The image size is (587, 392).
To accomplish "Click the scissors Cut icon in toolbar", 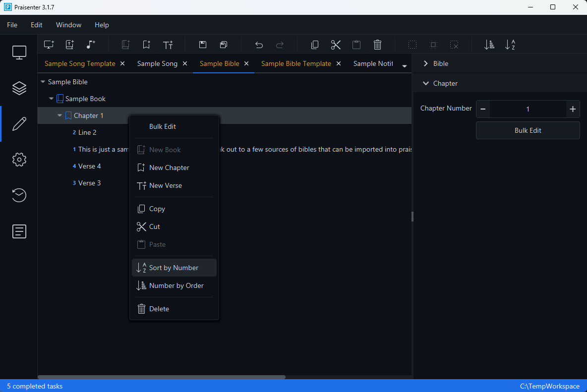I will (x=336, y=45).
